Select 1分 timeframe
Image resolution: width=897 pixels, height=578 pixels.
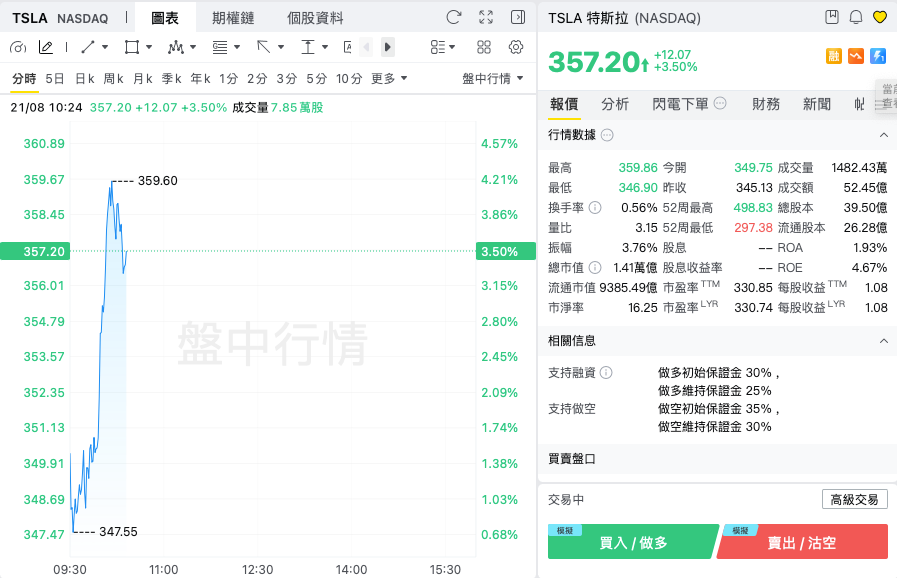pyautogui.click(x=229, y=78)
